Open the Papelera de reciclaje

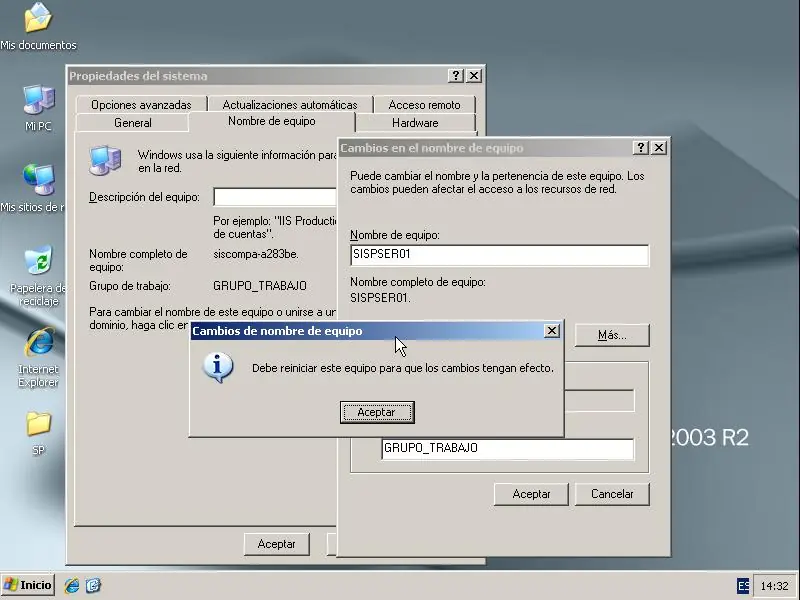(x=38, y=262)
